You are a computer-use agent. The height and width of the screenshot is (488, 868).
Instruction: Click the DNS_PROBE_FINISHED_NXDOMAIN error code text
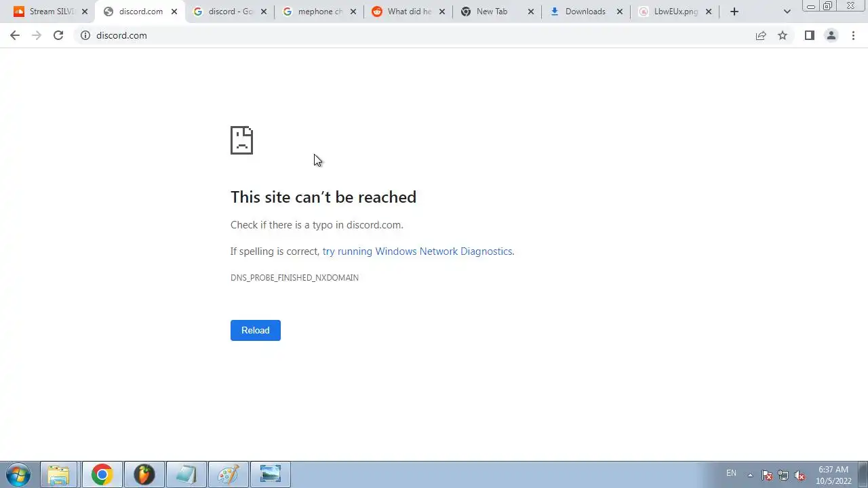pyautogui.click(x=294, y=278)
